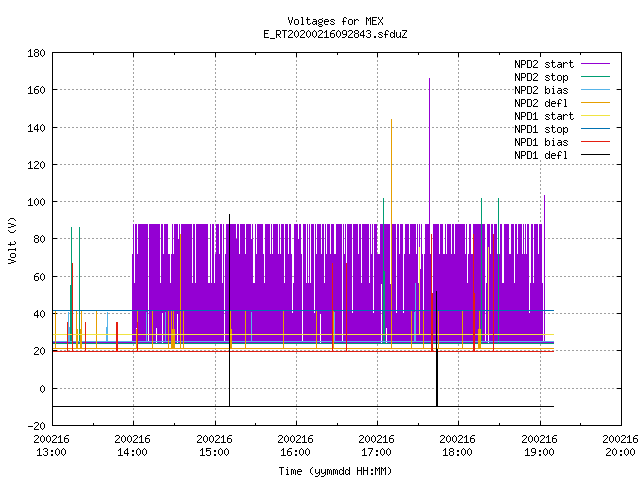Click the 16:00 x-axis time label
640x480 pixels.
[296, 453]
